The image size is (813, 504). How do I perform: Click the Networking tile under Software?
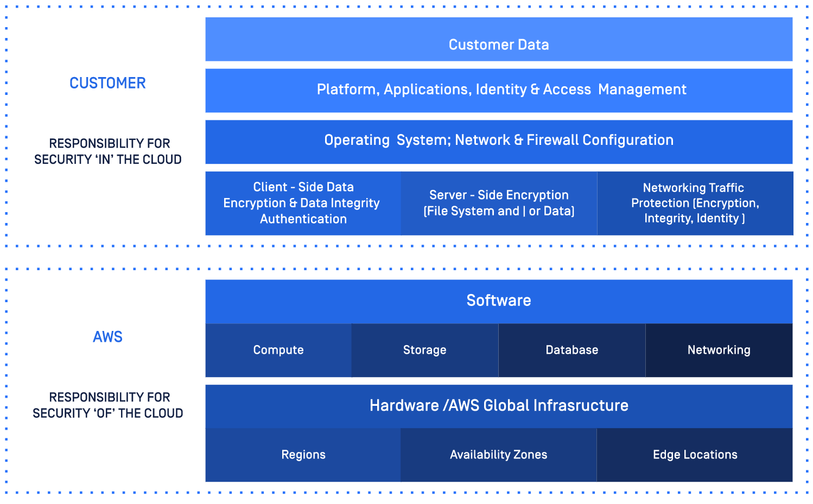(719, 350)
